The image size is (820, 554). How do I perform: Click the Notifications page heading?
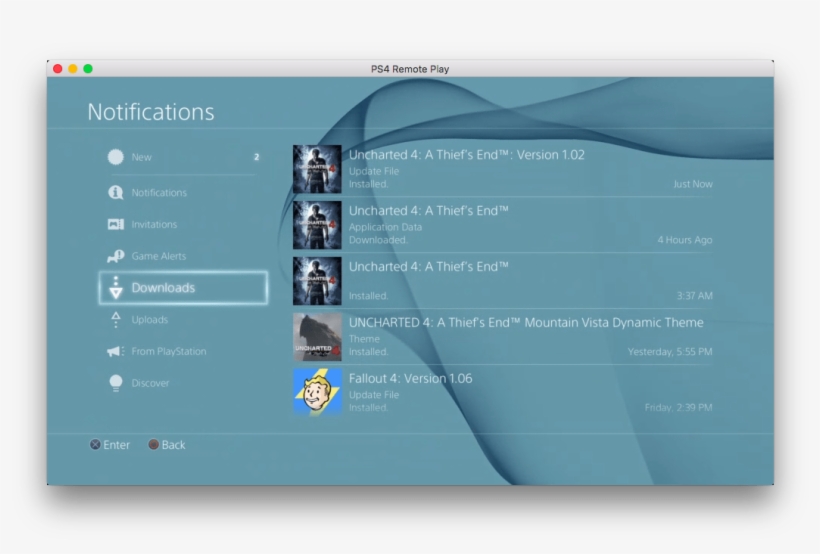151,112
